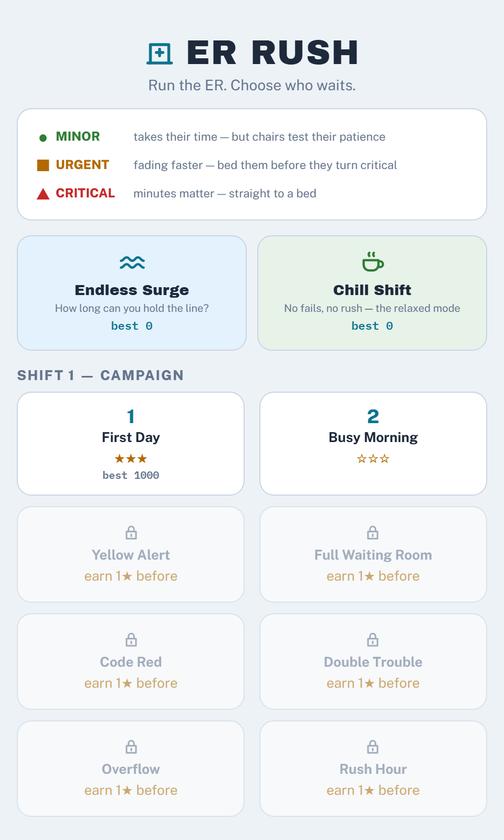Click the lock icon on Full Waiting Room
Image resolution: width=504 pixels, height=840 pixels.
[373, 533]
